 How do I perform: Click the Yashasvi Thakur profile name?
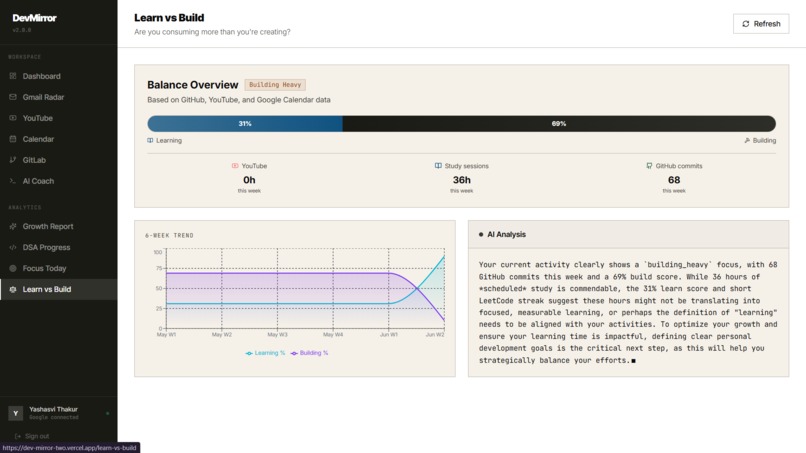point(53,409)
